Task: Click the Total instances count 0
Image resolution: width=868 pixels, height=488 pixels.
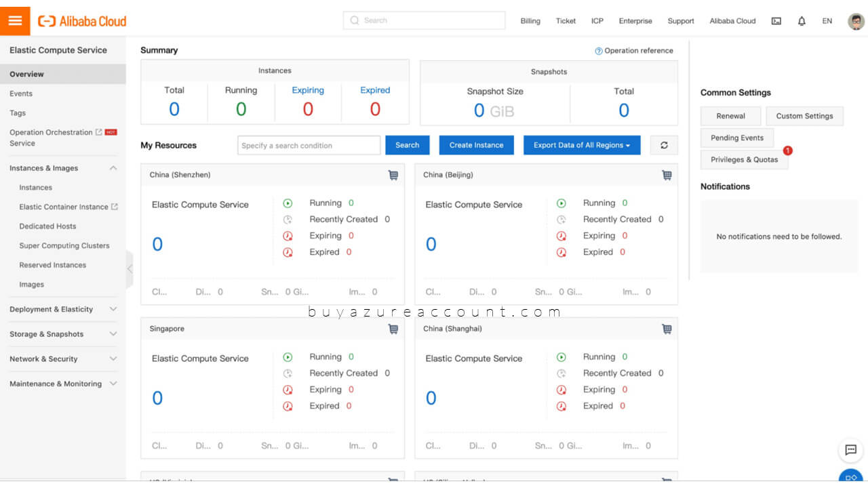Action: point(174,109)
